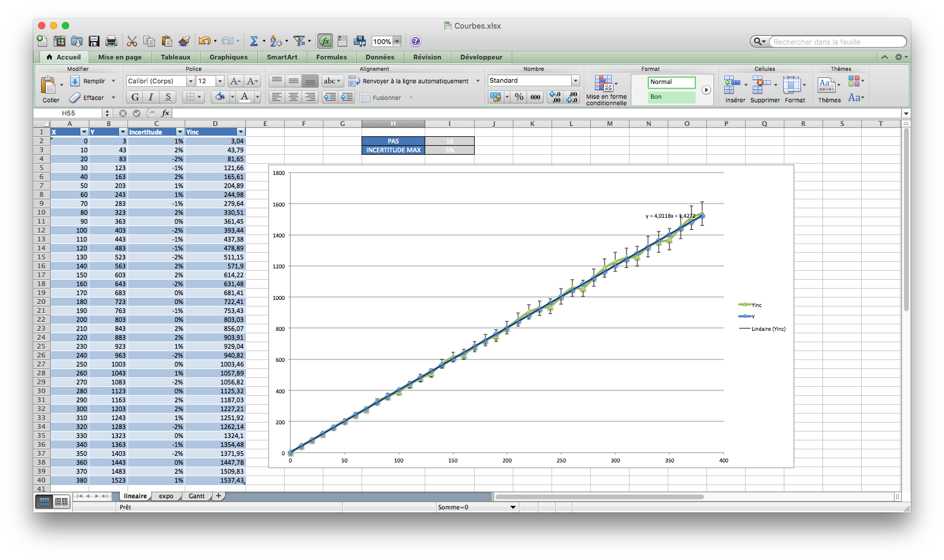Image resolution: width=944 pixels, height=560 pixels.
Task: Open the Incertitude column filter dropdown
Action: click(x=180, y=132)
